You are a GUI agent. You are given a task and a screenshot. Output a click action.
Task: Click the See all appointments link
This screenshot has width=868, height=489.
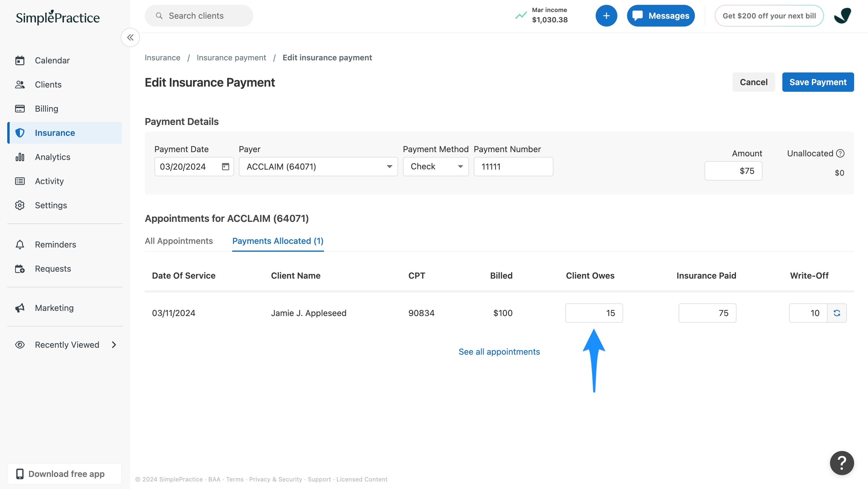click(x=499, y=352)
